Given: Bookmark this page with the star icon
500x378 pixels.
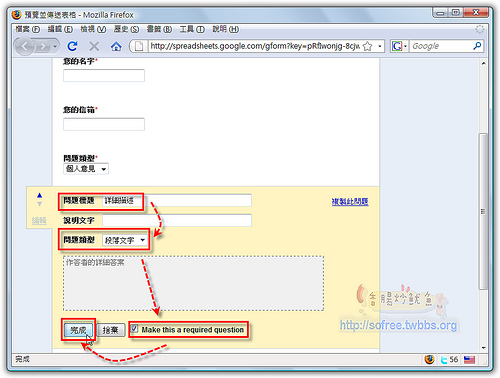Looking at the screenshot, I should pyautogui.click(x=367, y=46).
